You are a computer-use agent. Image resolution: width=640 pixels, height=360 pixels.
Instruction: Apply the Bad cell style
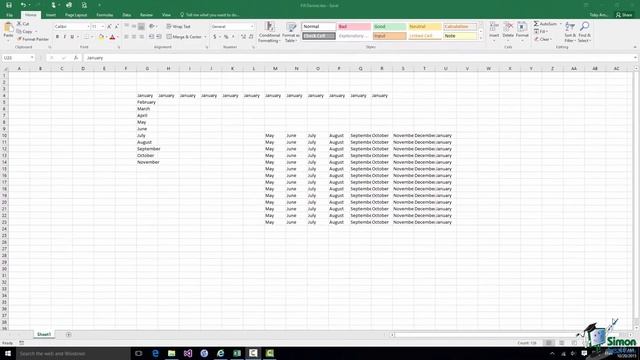tap(354, 27)
